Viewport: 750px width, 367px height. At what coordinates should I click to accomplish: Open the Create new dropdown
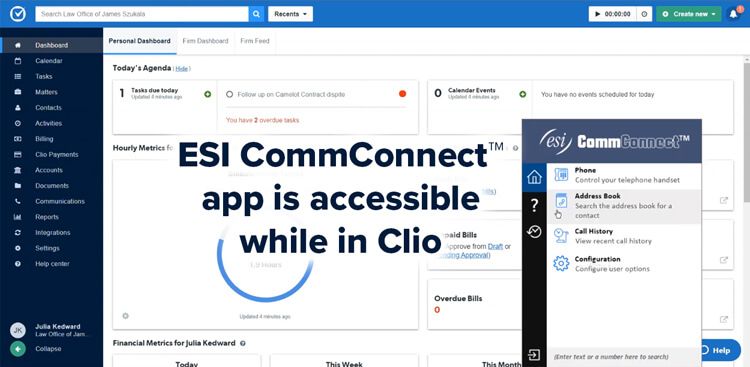(x=689, y=14)
